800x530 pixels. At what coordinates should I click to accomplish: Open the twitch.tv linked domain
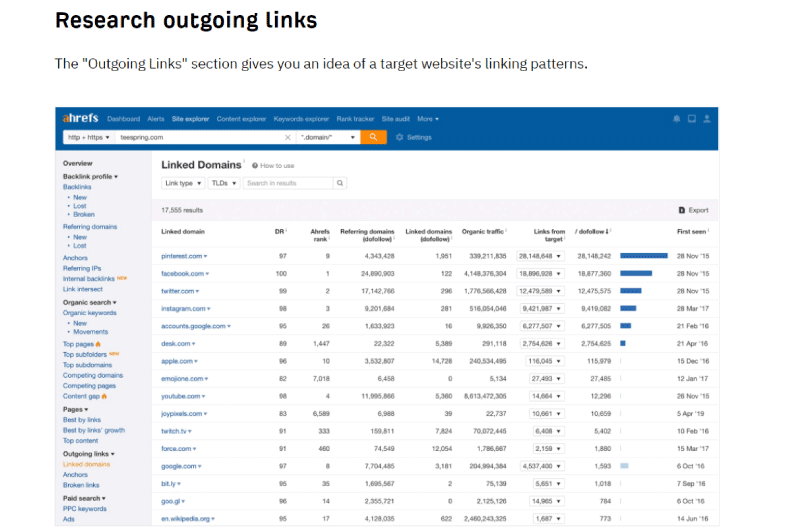(x=176, y=431)
